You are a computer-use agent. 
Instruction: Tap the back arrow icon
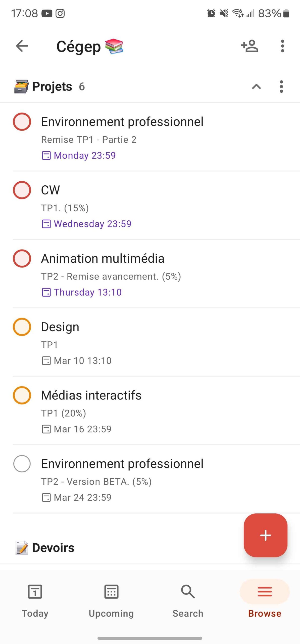tap(22, 46)
